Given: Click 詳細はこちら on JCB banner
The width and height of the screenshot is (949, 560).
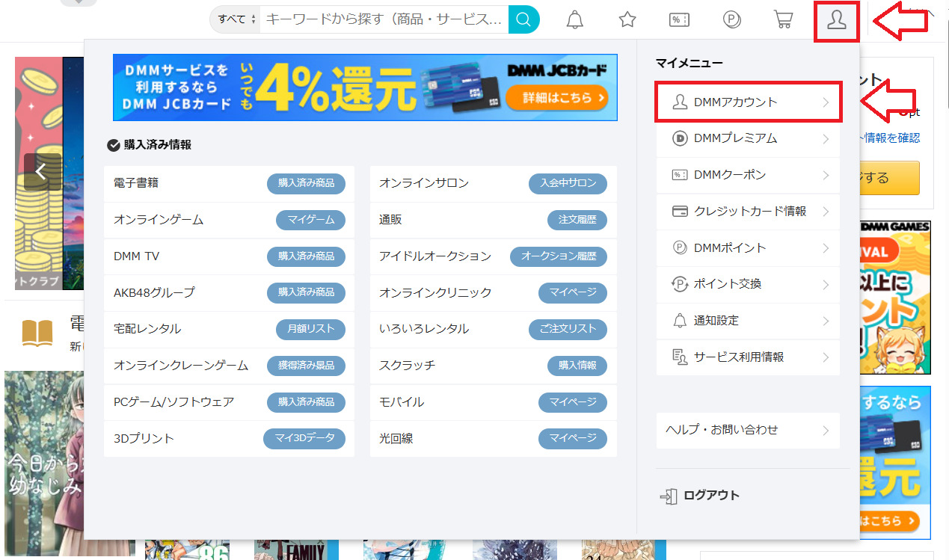Looking at the screenshot, I should pyautogui.click(x=556, y=97).
